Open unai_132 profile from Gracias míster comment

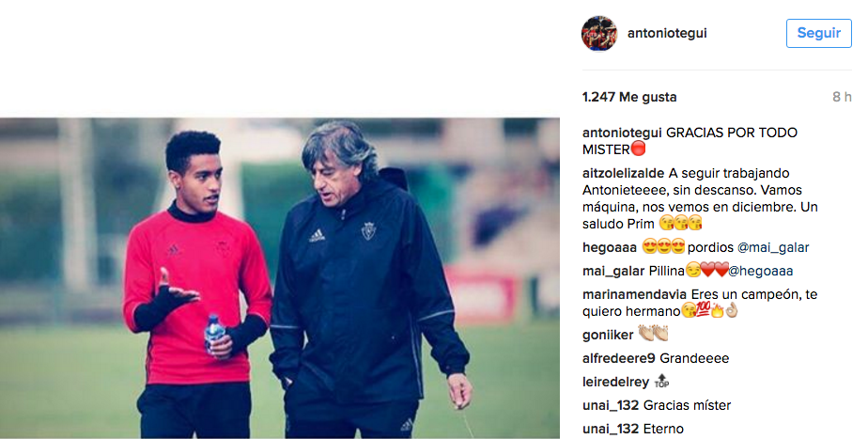click(611, 406)
